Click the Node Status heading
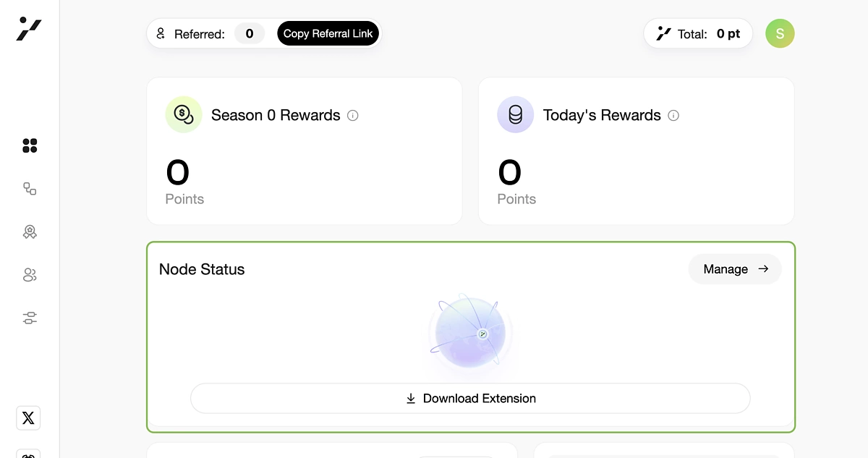 click(202, 269)
